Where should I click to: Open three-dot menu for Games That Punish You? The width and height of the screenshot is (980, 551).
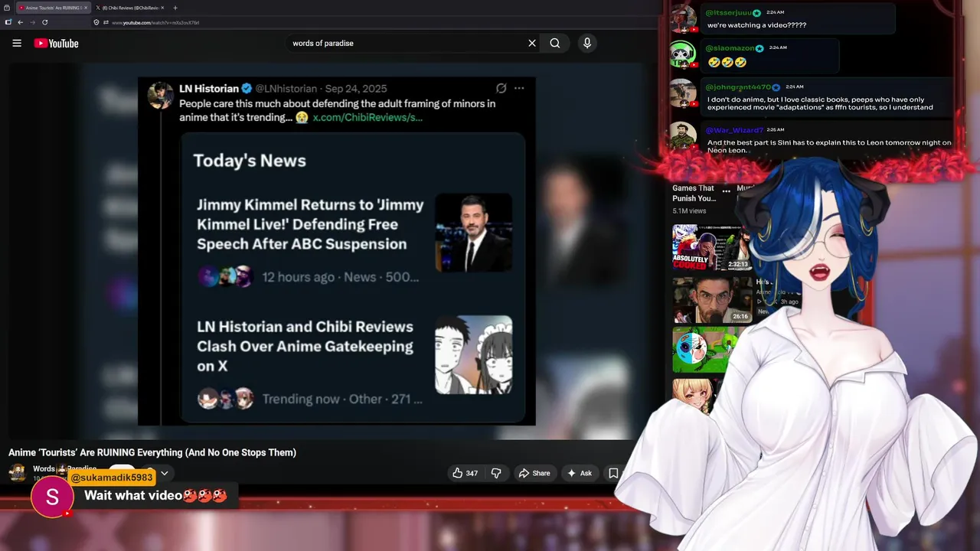(x=726, y=191)
